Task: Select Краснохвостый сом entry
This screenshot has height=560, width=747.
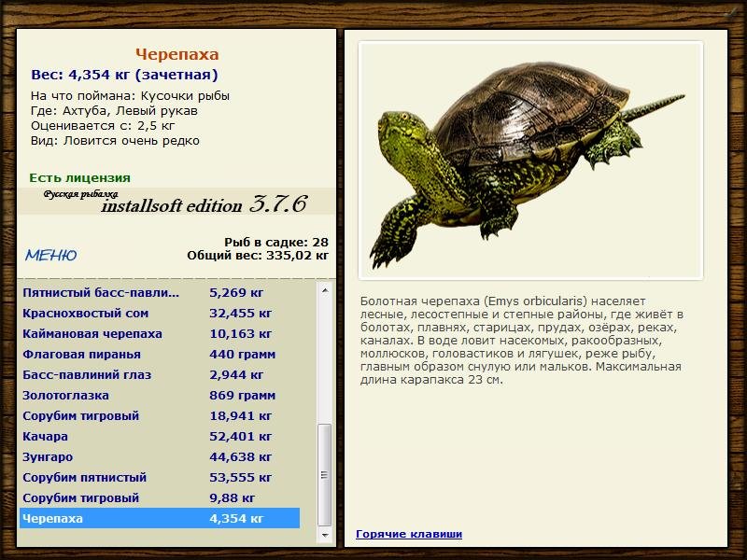Action: tap(160, 313)
